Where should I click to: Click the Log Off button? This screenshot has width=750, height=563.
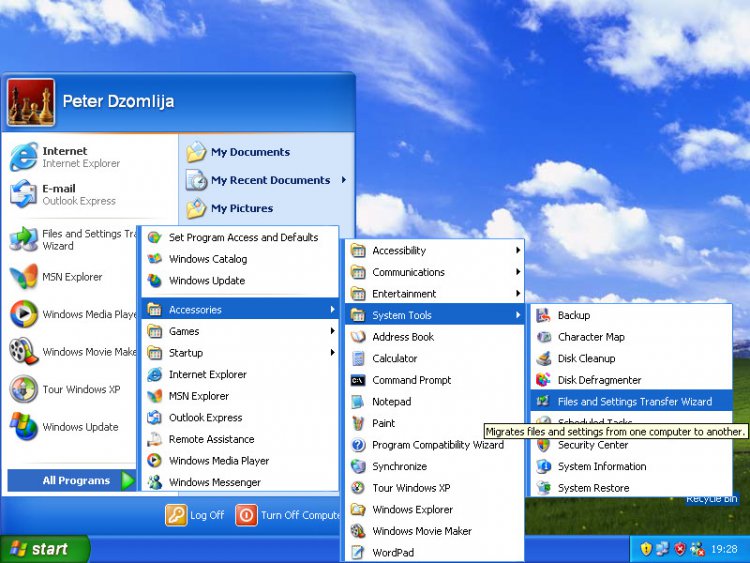(x=195, y=515)
